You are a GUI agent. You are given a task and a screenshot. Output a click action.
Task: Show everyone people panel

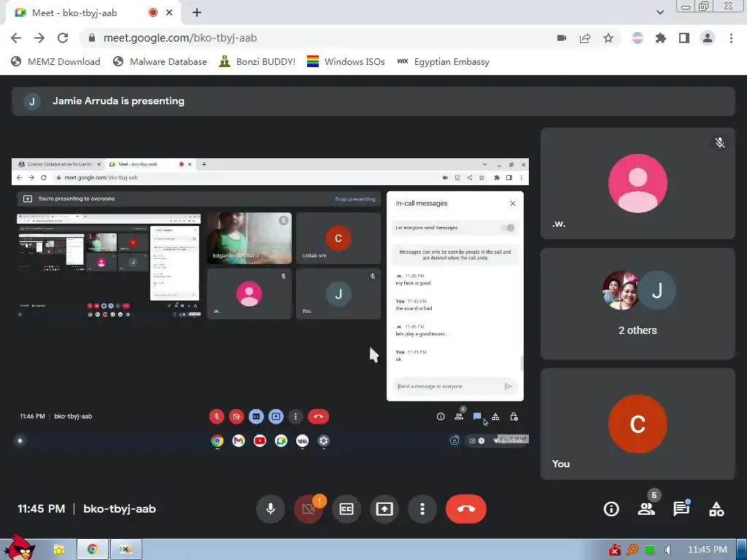[x=646, y=509]
